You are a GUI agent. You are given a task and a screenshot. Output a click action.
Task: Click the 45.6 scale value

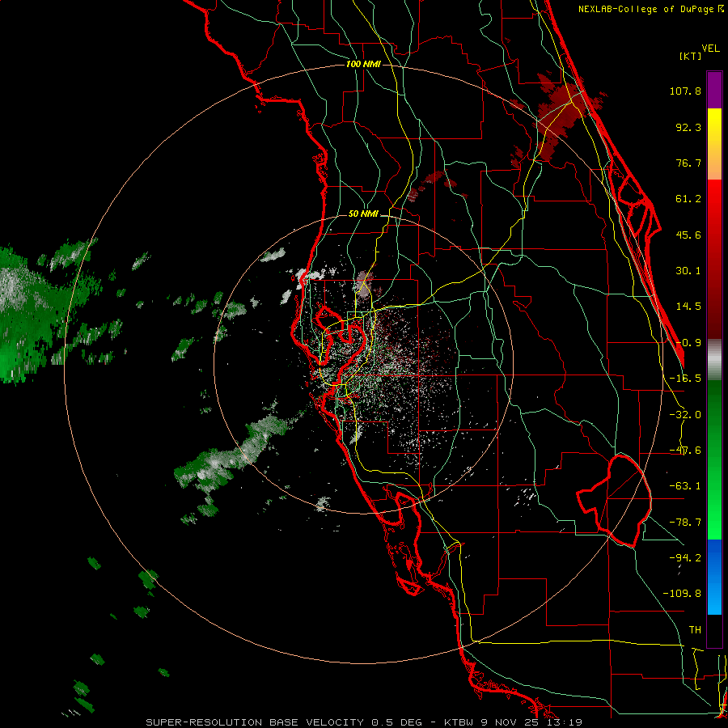pyautogui.click(x=688, y=235)
